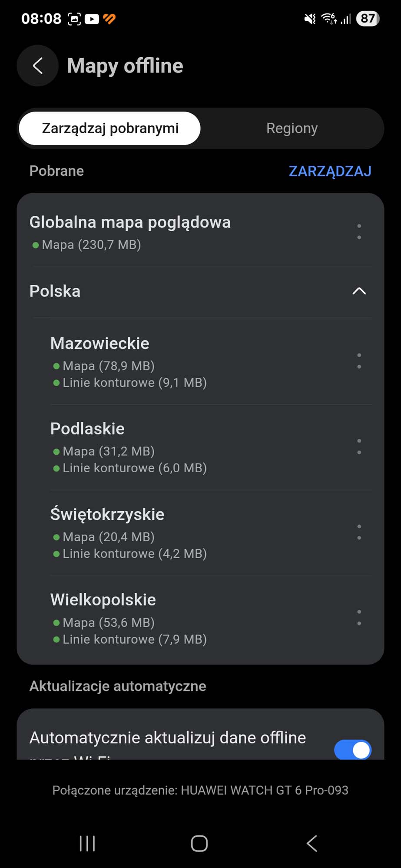This screenshot has height=868, width=401.
Task: Toggle automatic offline data updates switch
Action: 352,750
